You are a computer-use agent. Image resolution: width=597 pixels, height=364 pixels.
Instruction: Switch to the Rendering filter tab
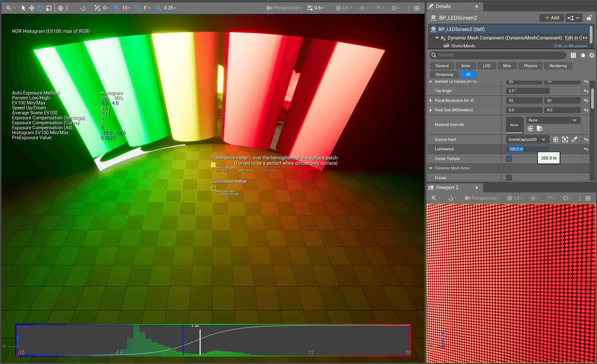pos(558,66)
